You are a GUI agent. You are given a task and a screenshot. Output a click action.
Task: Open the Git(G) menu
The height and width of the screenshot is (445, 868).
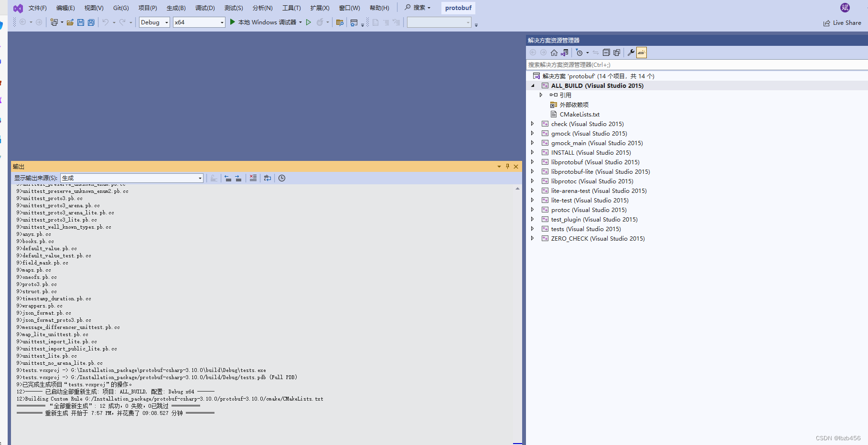121,8
